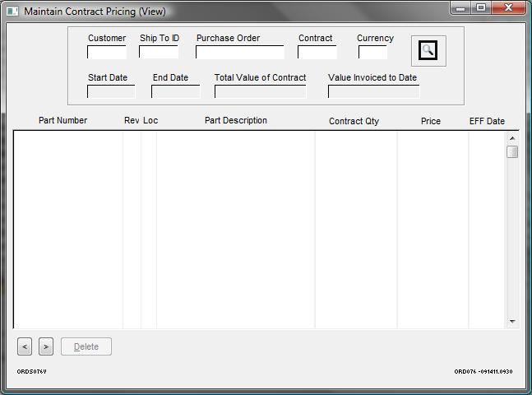The height and width of the screenshot is (395, 532).
Task: Click the Delete button
Action: click(x=86, y=346)
